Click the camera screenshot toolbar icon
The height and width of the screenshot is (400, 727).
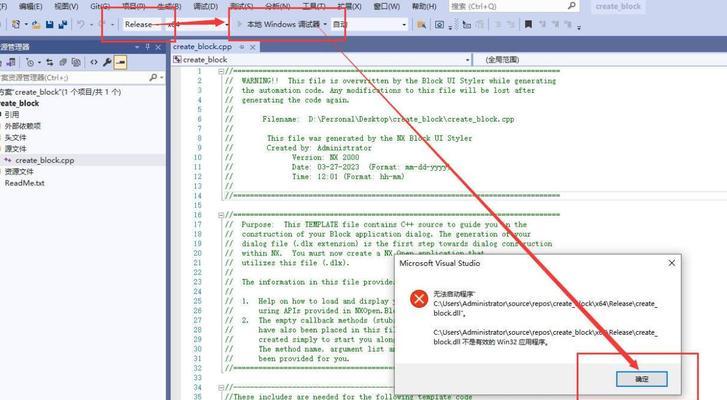pos(440,25)
